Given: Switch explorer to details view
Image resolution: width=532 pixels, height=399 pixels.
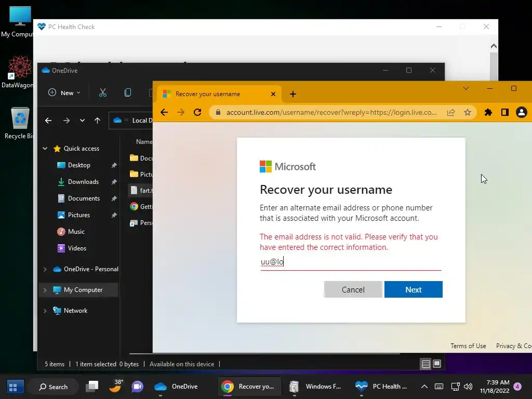Looking at the screenshot, I should 426,364.
